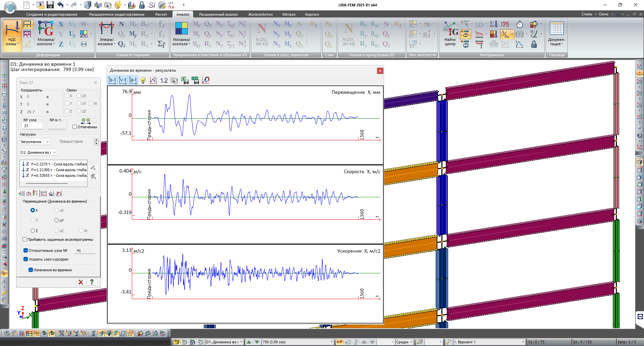
Task: Switch to the Железобетон ribbon tab
Action: [x=260, y=14]
